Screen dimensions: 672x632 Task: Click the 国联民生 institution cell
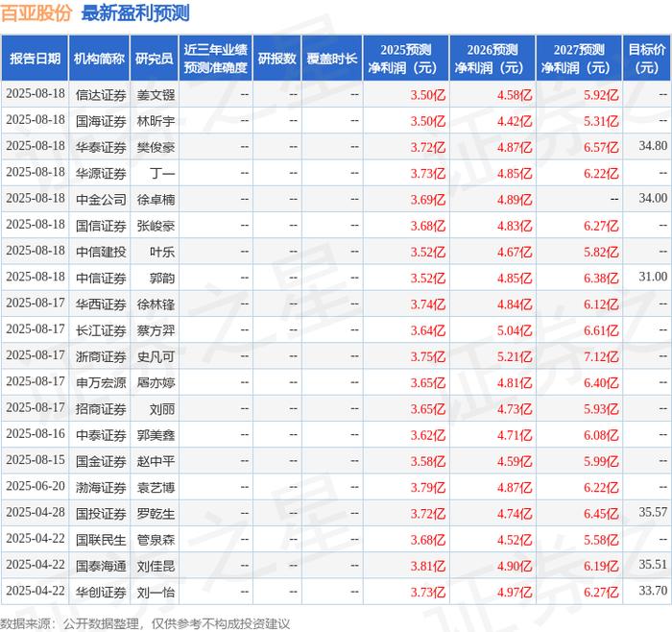101,540
